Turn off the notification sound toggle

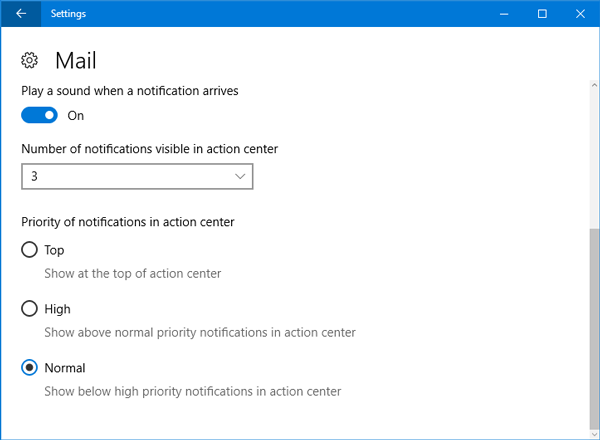(39, 115)
